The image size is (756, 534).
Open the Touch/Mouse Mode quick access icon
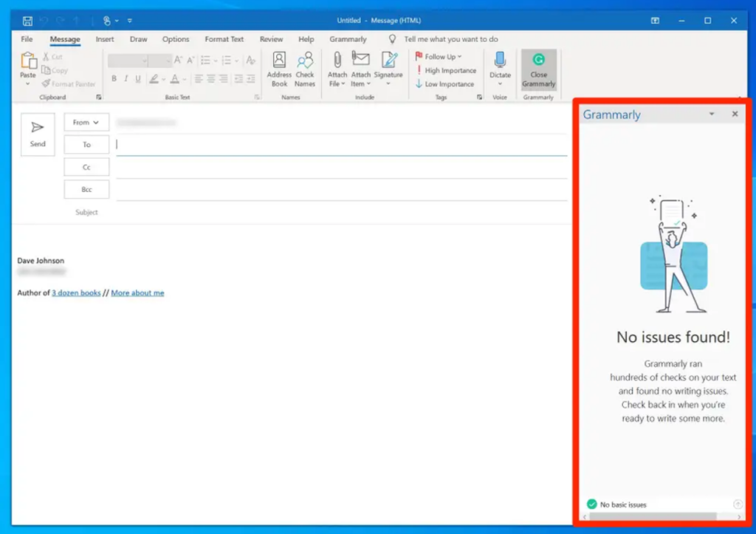click(x=107, y=21)
